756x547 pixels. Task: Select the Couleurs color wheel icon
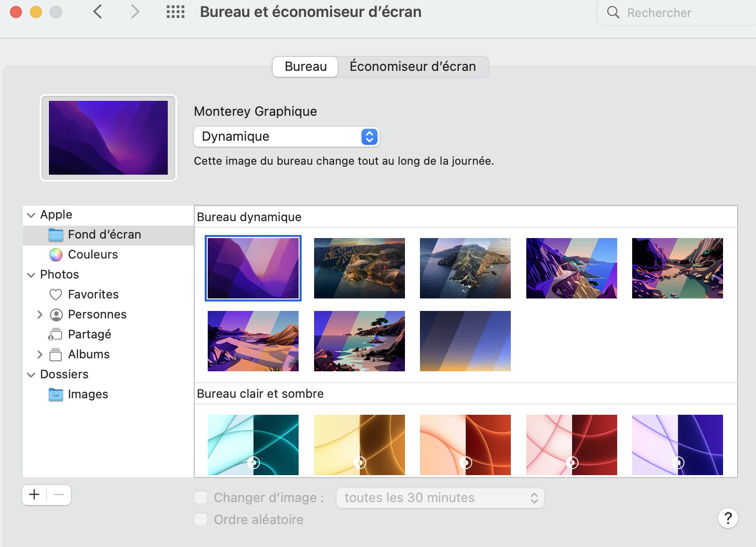click(56, 255)
